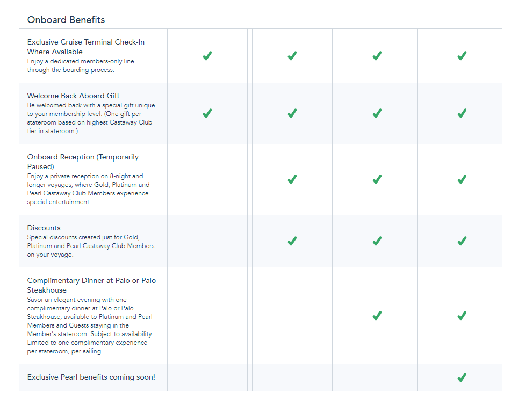Click Complimentary Dinner at Palo title
The image size is (532, 407).
(x=91, y=285)
